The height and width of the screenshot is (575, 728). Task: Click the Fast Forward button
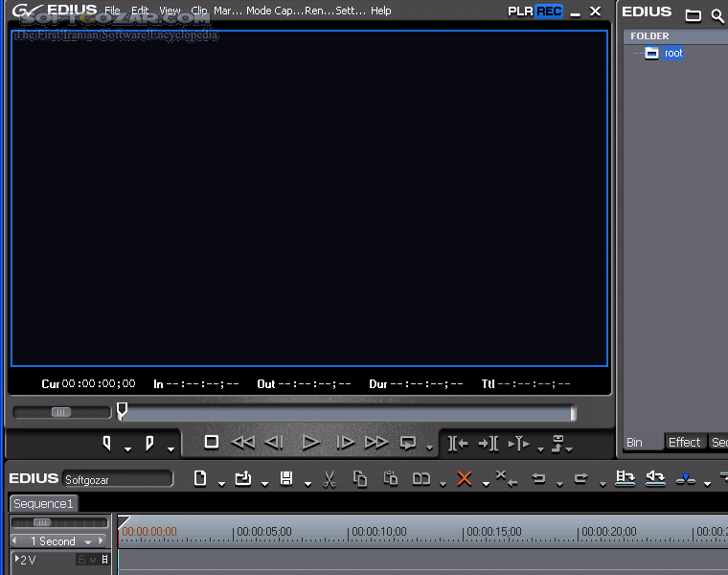[x=376, y=443]
